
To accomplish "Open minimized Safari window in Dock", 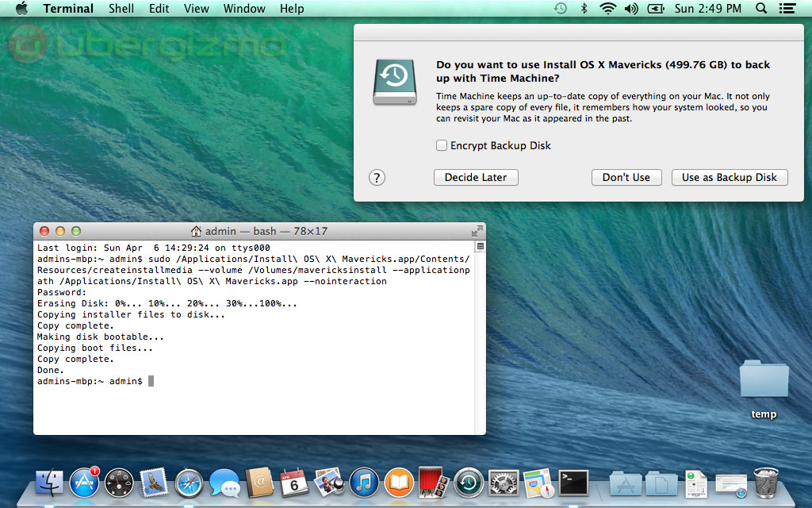I will (730, 485).
